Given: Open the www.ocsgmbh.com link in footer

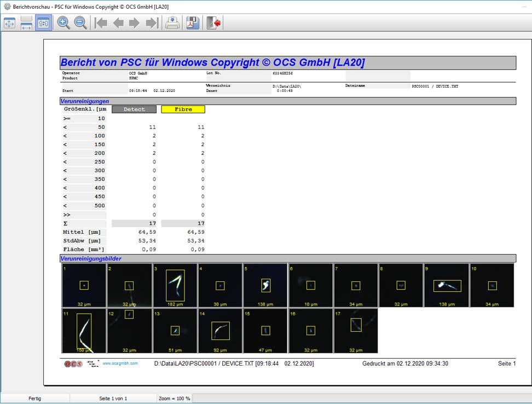Looking at the screenshot, I should 120,363.
